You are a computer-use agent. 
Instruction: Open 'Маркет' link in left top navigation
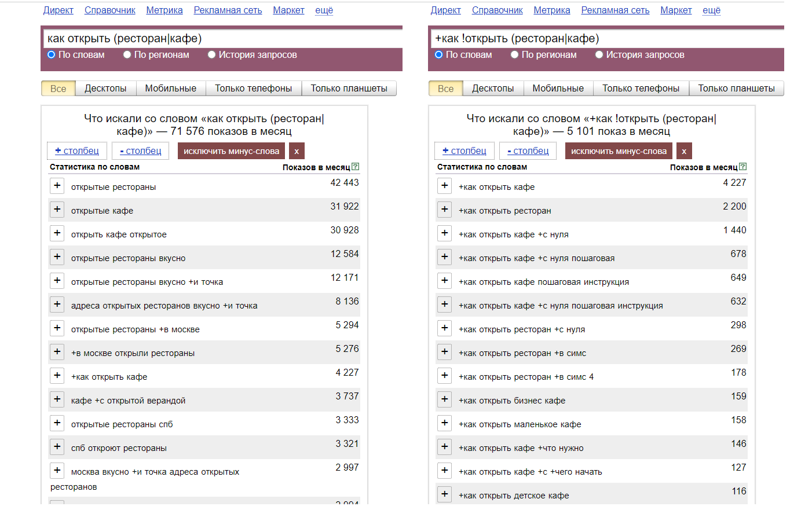coord(289,10)
